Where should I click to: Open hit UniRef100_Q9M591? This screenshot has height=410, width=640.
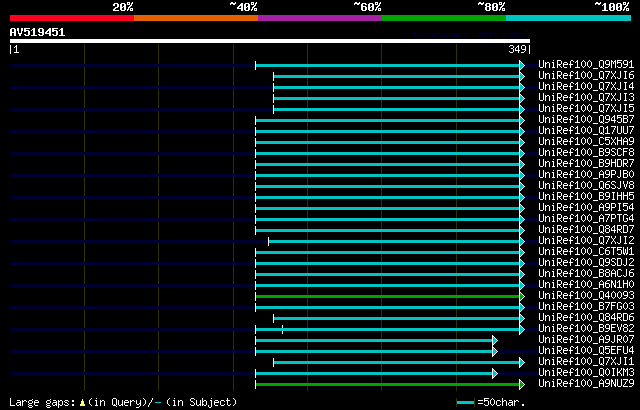[x=586, y=64]
